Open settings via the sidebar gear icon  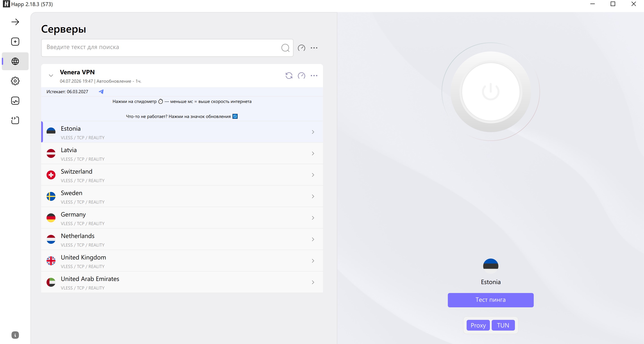pyautogui.click(x=15, y=81)
